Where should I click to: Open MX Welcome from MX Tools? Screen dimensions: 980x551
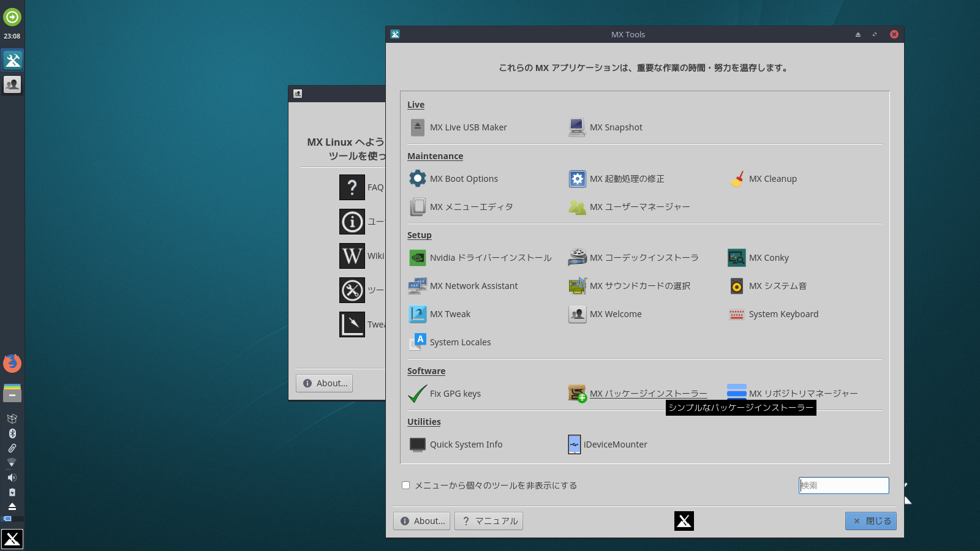click(x=605, y=314)
